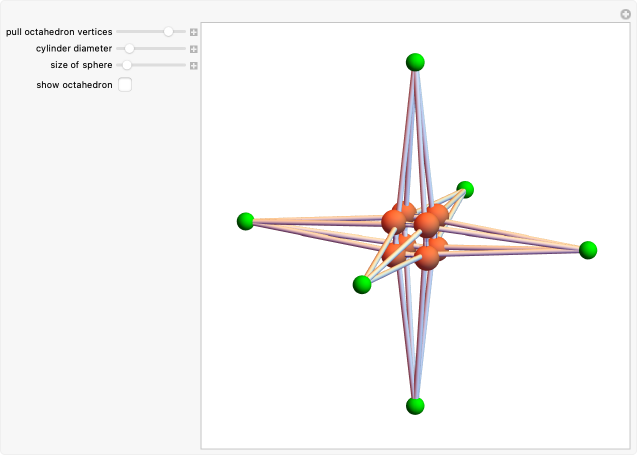Click the pull octahedron vertices label

[59, 32]
